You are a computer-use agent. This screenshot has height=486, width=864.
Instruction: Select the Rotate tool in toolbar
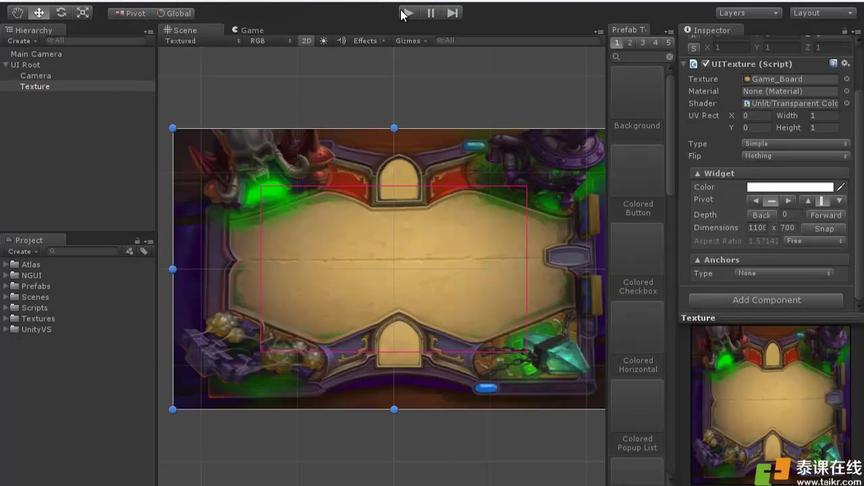[61, 12]
